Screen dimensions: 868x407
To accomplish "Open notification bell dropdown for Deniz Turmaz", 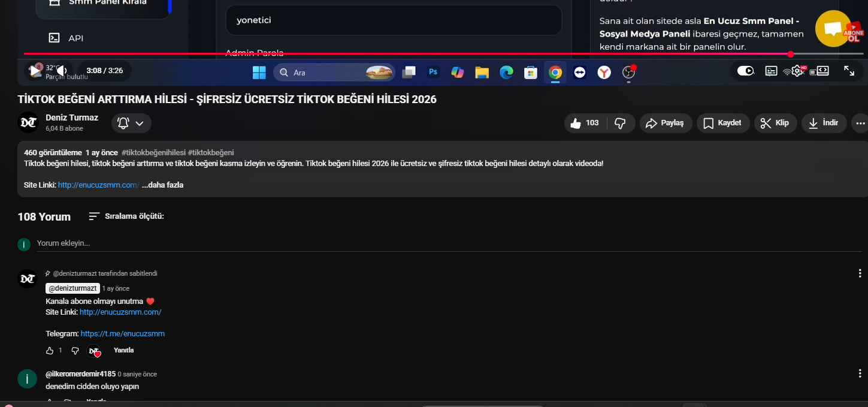I will point(131,123).
